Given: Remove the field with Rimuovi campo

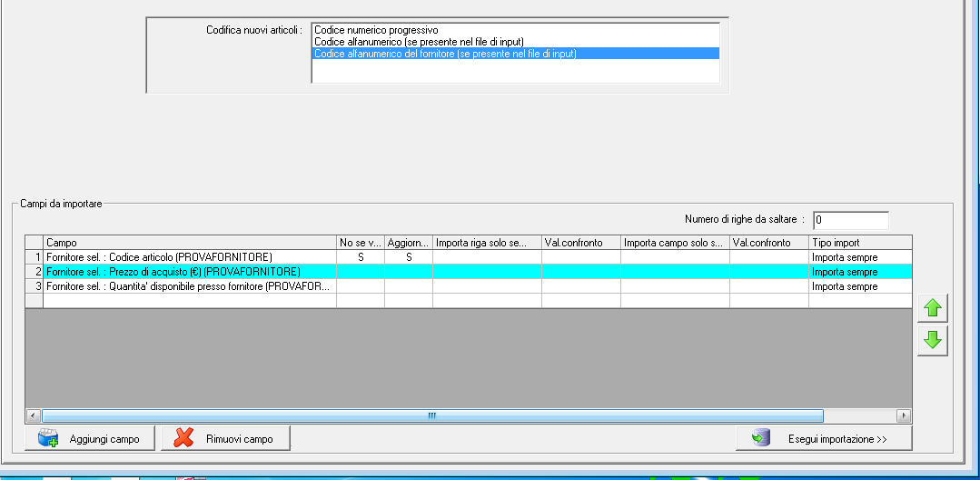Looking at the screenshot, I should click(x=225, y=439).
